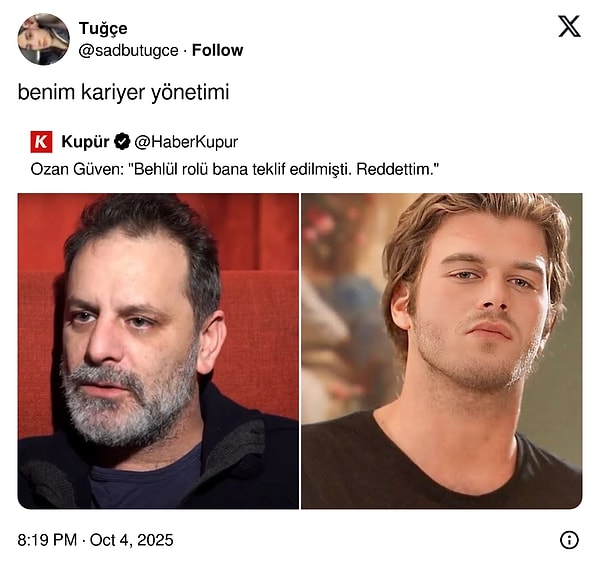Click the verified badge beside Kupür
Image resolution: width=600 pixels, height=570 pixels.
pyautogui.click(x=122, y=142)
